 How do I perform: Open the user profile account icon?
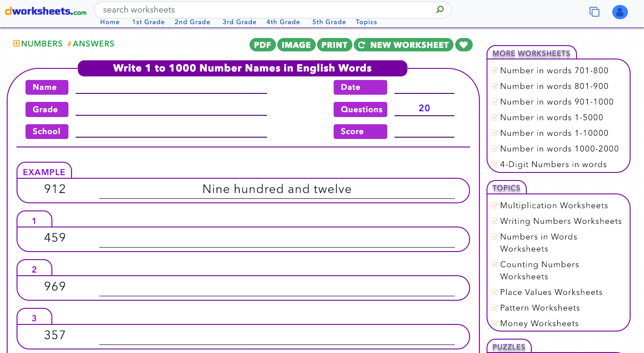(620, 12)
